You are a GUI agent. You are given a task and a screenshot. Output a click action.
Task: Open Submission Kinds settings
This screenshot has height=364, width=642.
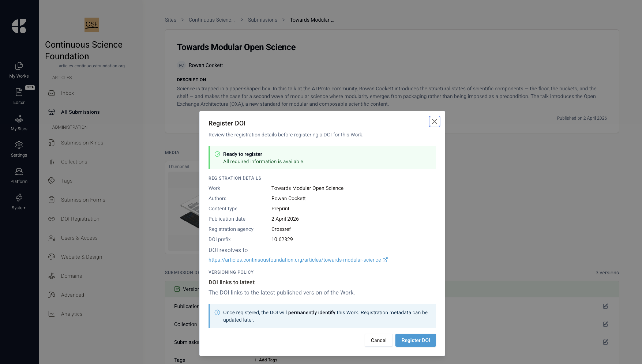click(82, 143)
